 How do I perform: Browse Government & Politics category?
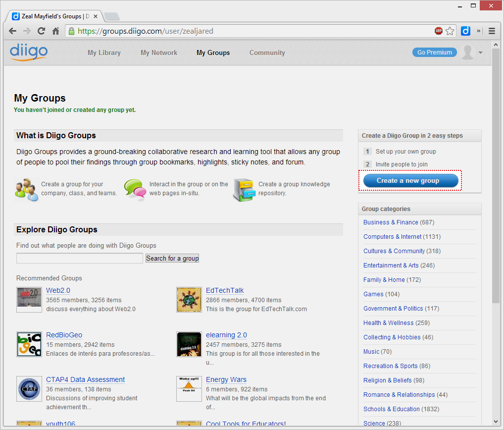[393, 309]
